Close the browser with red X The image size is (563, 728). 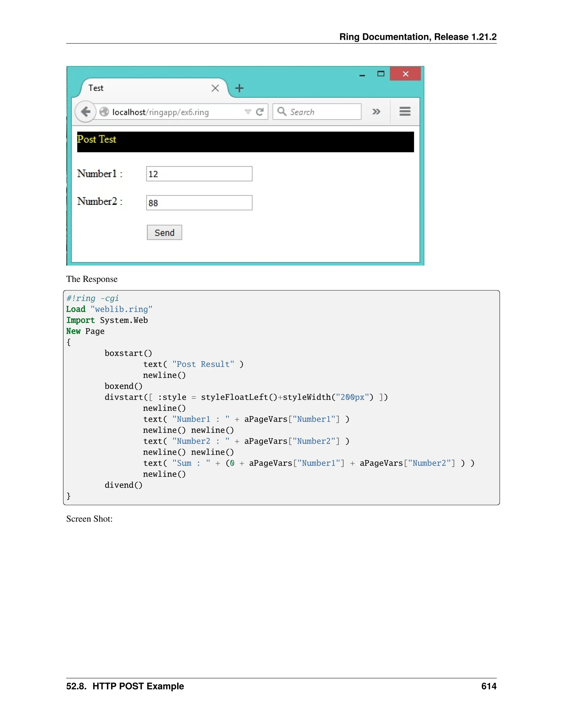(x=405, y=74)
